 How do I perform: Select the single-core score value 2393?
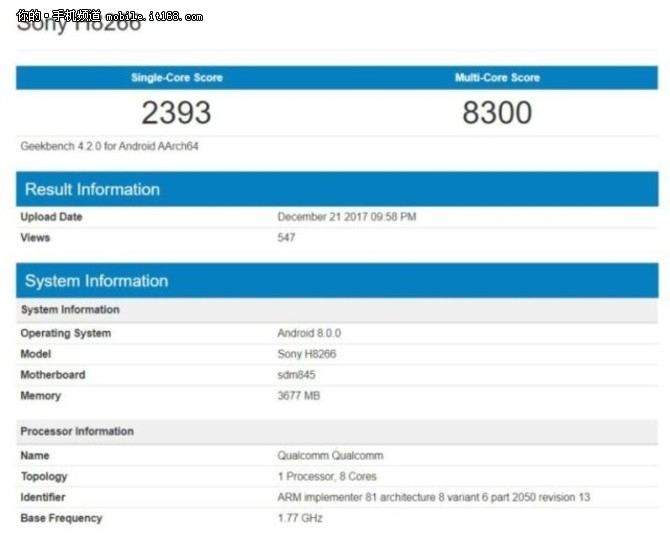tap(177, 113)
